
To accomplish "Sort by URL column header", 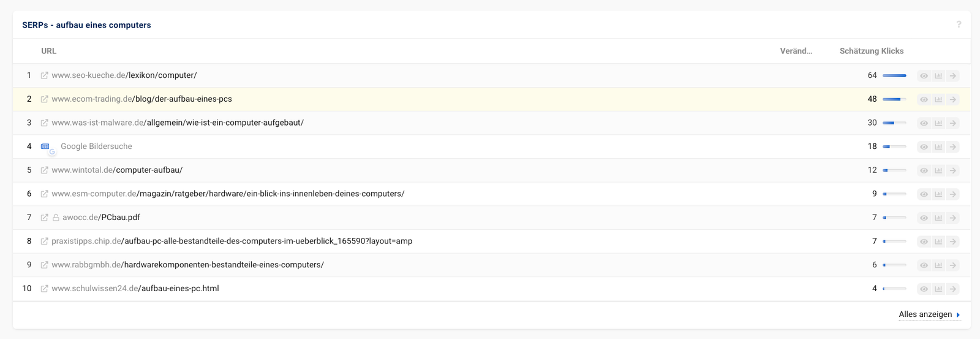I will coord(49,51).
